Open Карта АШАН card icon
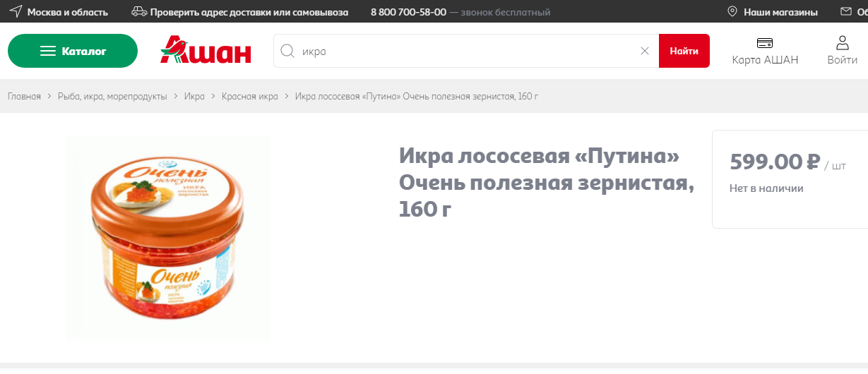The image size is (868, 374). point(765,42)
